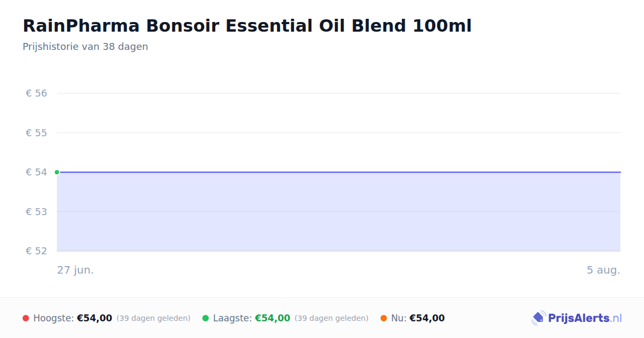Click the green Laagste indicator dot
Image resolution: width=644 pixels, height=338 pixels.
(206, 318)
